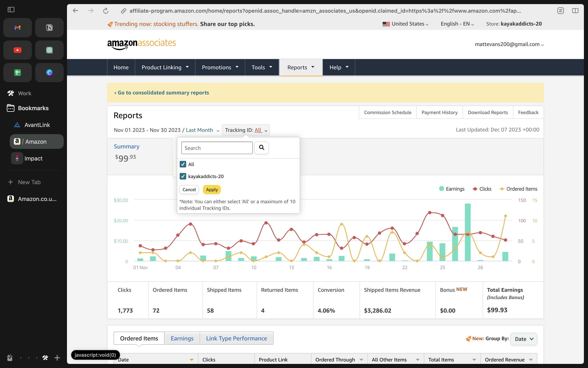Click the Feedback button
This screenshot has width=588, height=368.
point(528,112)
